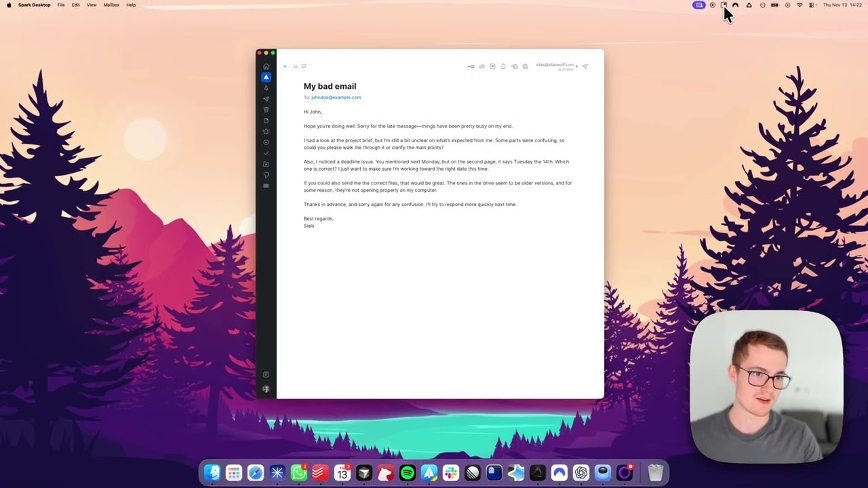Open the Home icon atop the sidebar
This screenshot has height=488, width=868.
tap(266, 66)
